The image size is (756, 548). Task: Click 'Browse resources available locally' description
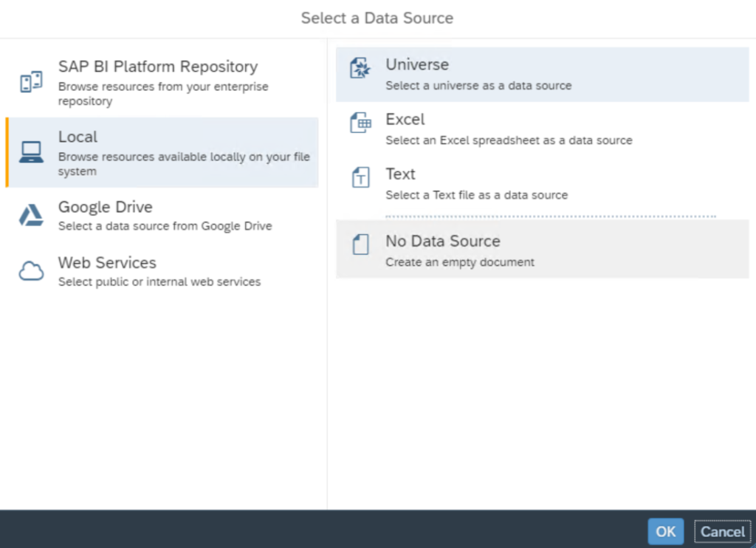[x=184, y=164]
